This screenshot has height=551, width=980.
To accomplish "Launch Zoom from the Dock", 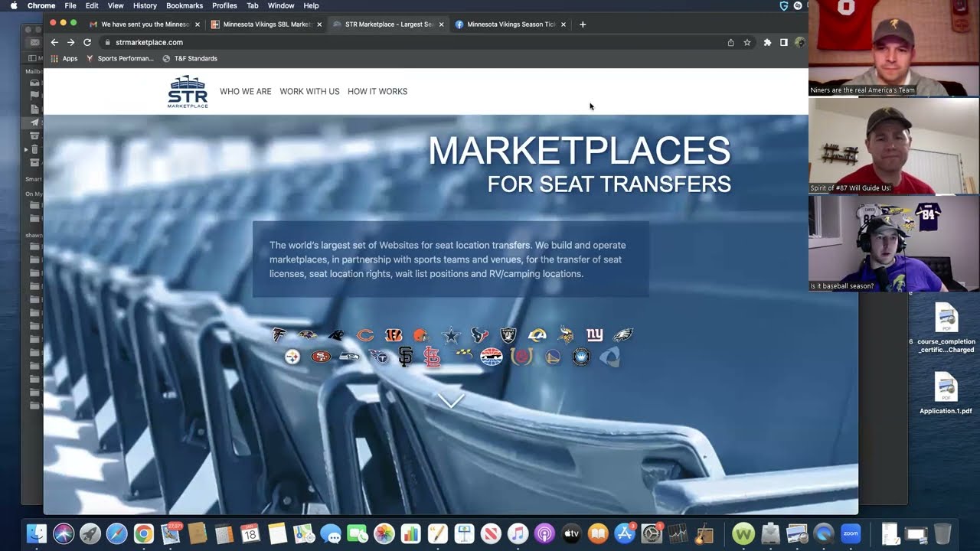I will (x=851, y=533).
